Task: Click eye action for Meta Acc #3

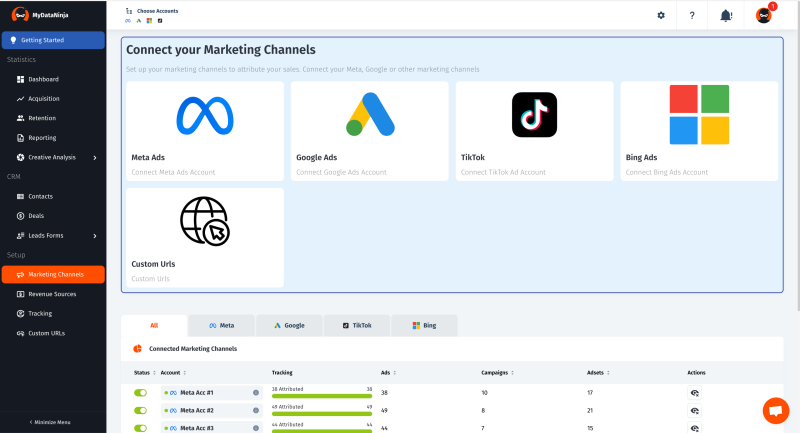Action: (694, 428)
